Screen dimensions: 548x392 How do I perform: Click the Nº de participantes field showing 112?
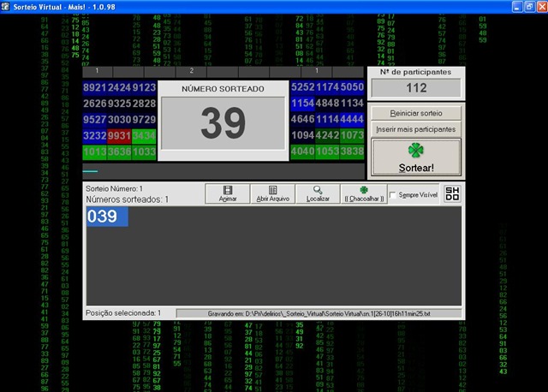(416, 87)
